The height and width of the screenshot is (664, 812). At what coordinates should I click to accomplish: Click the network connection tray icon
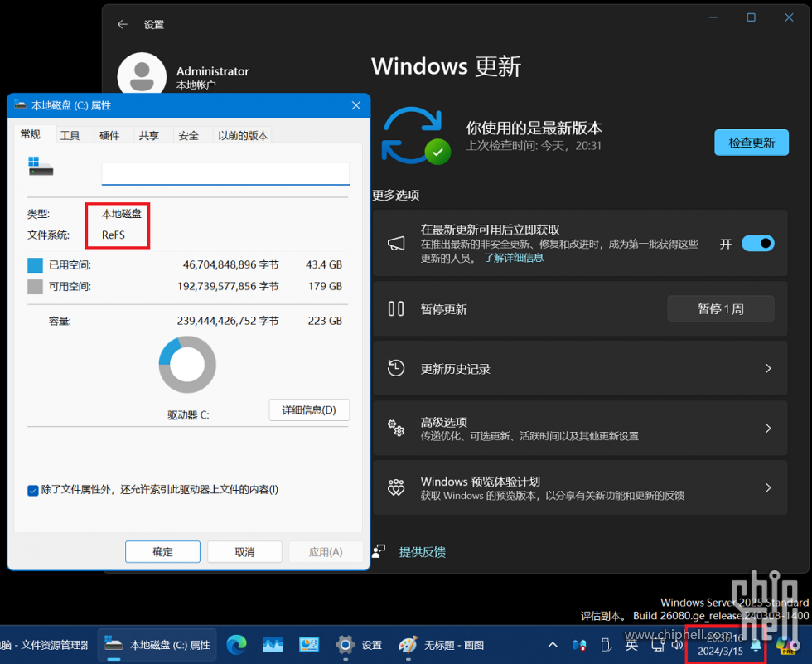[x=658, y=646]
